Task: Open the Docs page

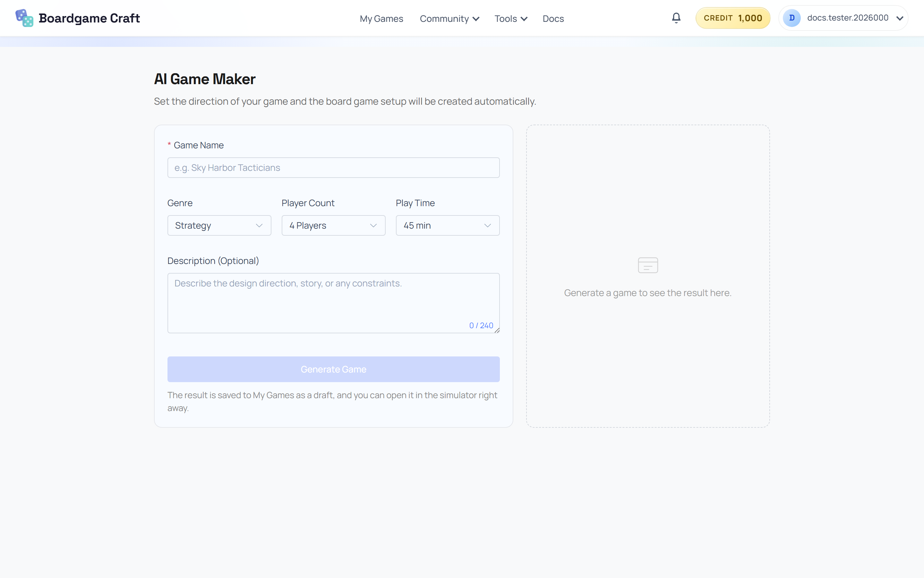Action: pos(553,18)
